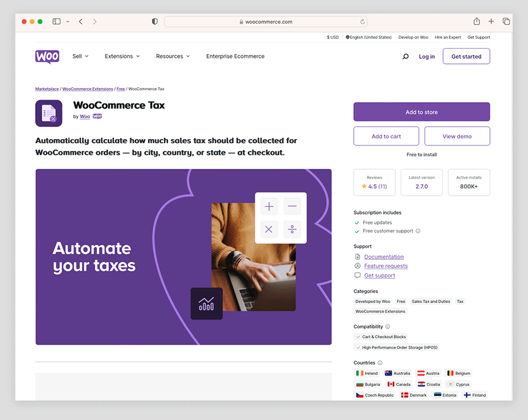Click the Get started button

click(x=466, y=56)
